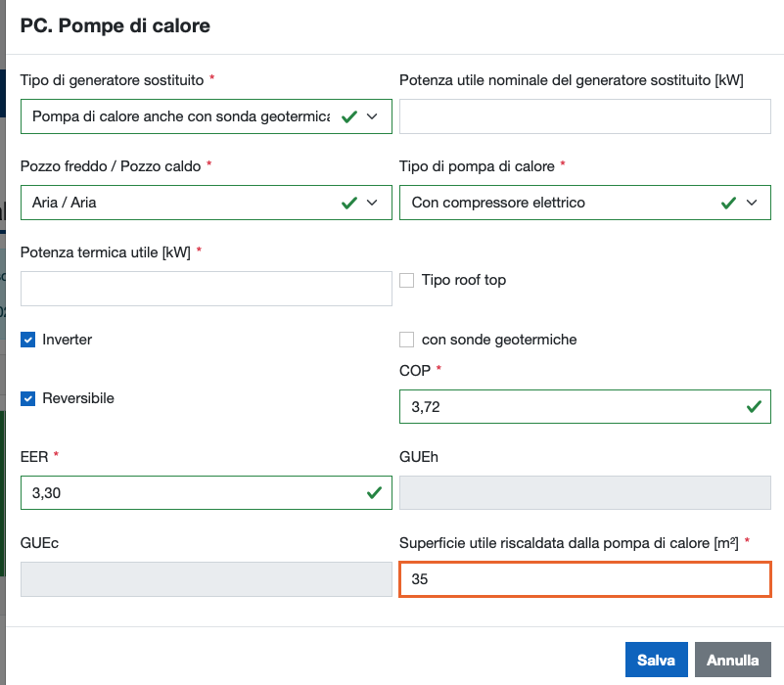Click the disabled GUEh field
Screen dimensions: 784x685
click(x=585, y=493)
